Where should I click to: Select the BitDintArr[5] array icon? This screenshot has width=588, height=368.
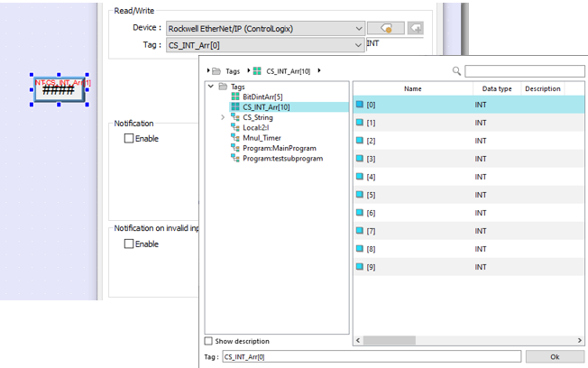pos(235,97)
